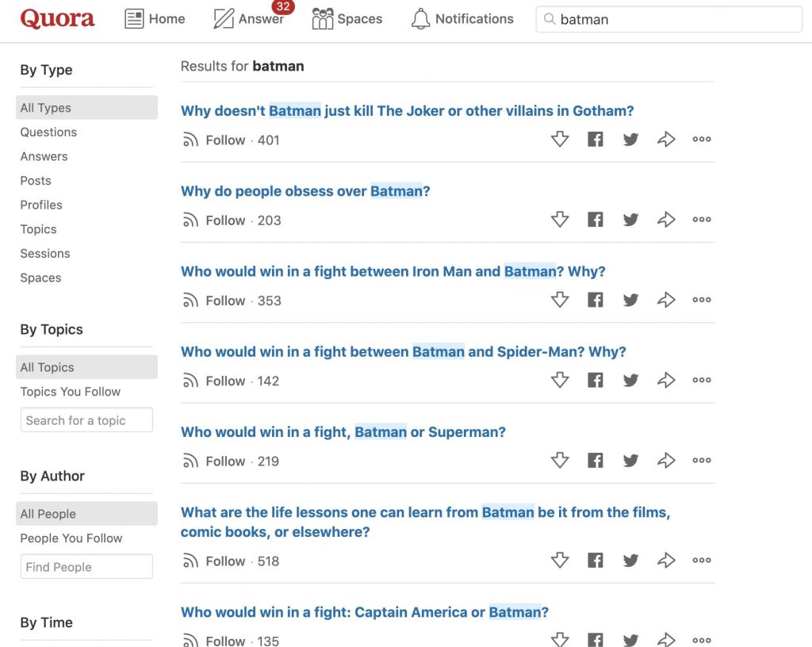Share the Batman or Superman question on Twitter
Image resolution: width=812 pixels, height=647 pixels.
(630, 460)
